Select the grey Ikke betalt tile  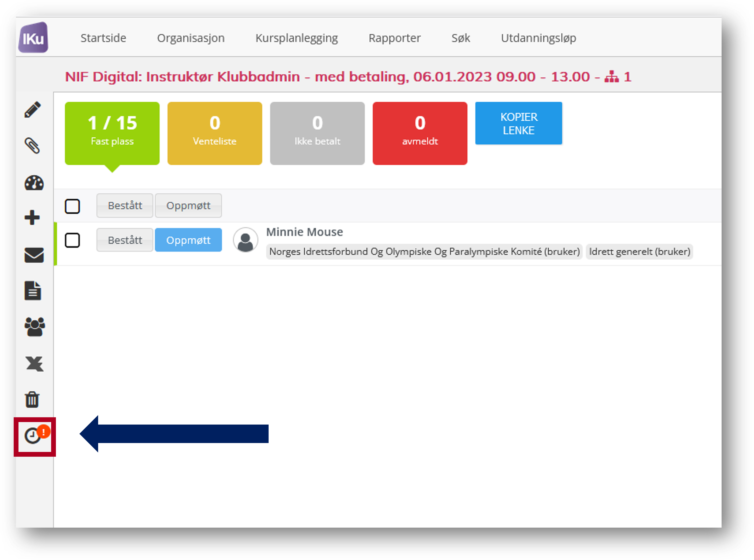[317, 134]
